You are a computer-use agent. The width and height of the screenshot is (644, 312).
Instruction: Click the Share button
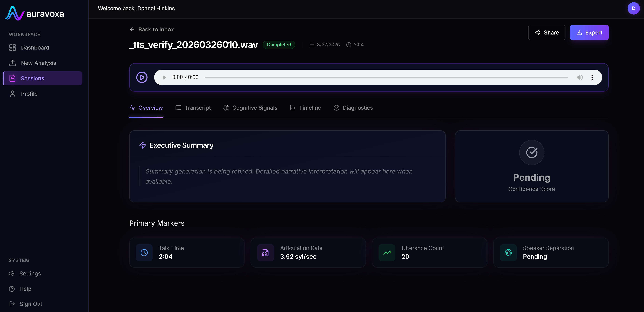547,32
